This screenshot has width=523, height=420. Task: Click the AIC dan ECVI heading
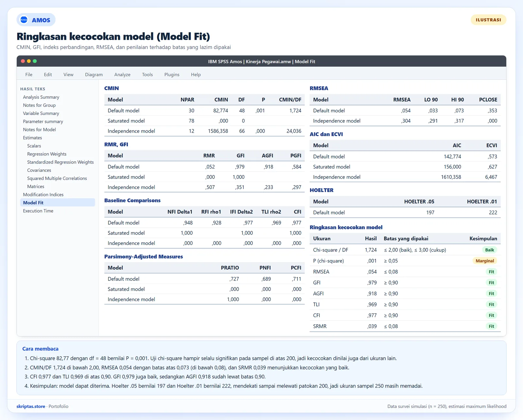326,134
